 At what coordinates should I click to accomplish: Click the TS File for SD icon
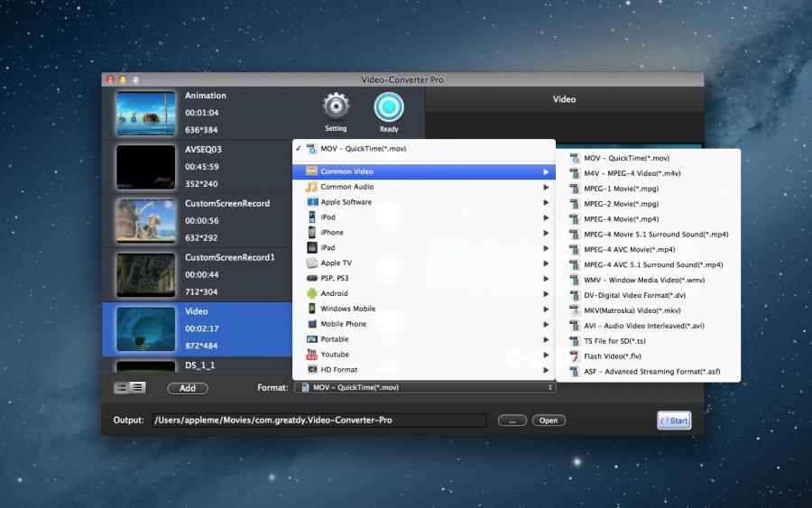point(575,341)
